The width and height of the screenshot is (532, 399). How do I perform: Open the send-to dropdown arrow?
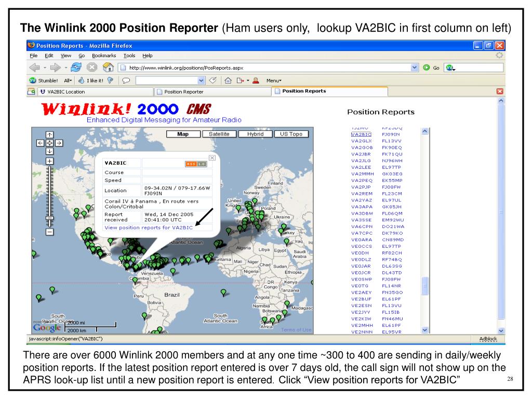click(248, 81)
